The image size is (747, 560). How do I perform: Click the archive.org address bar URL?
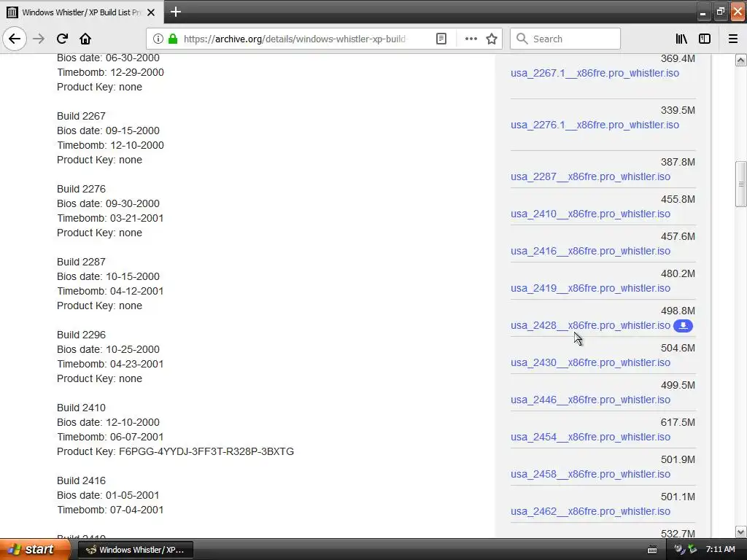coord(295,39)
